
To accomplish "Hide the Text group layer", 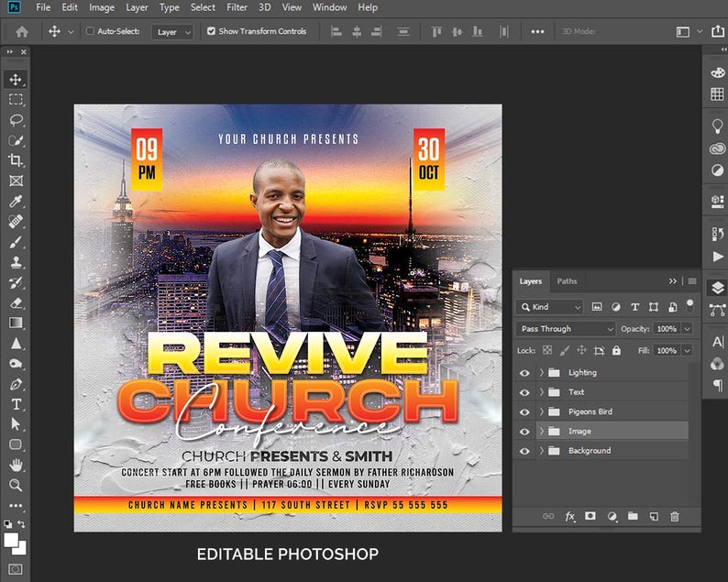I will (524, 392).
